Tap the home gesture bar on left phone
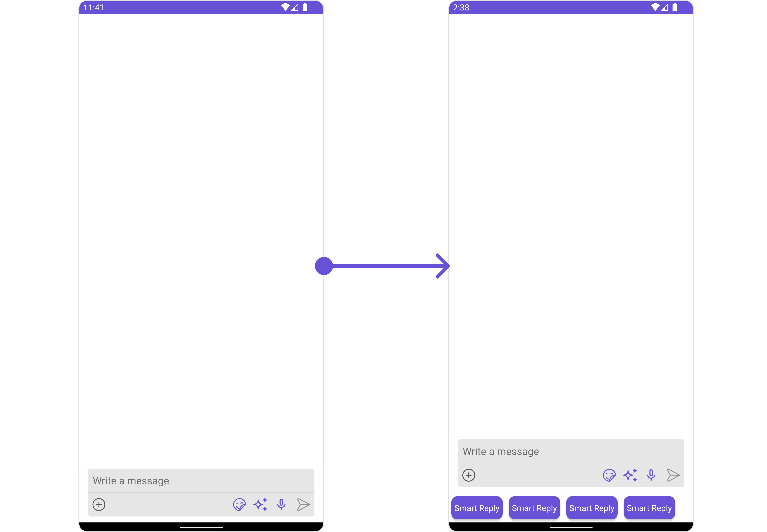 pyautogui.click(x=201, y=528)
